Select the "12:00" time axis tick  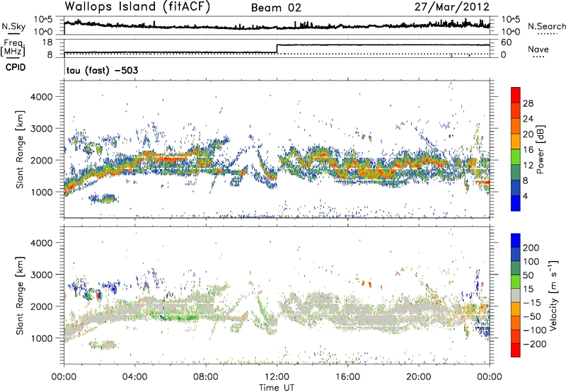click(277, 377)
